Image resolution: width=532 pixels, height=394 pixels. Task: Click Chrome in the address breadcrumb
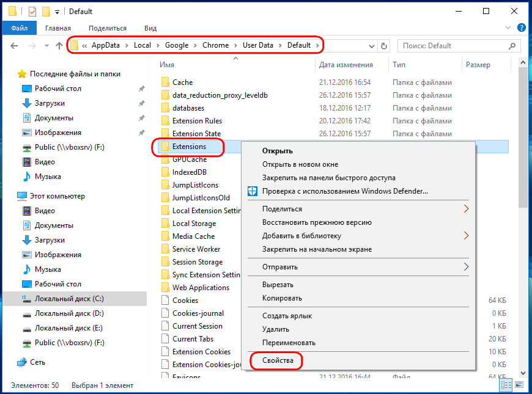215,45
